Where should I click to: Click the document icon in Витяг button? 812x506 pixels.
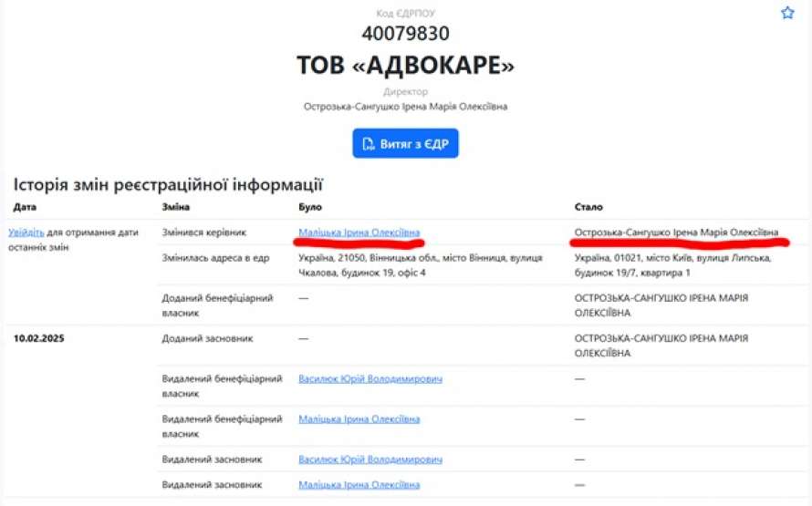(369, 144)
